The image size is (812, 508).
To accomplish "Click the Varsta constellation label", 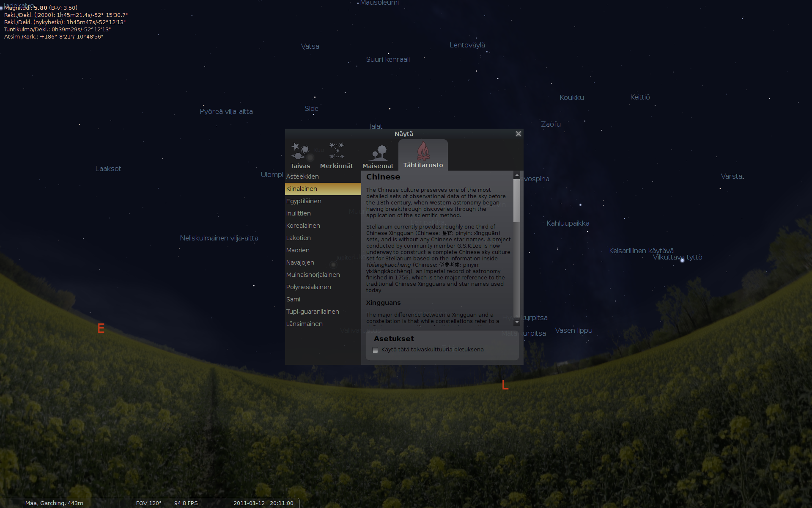I will (x=732, y=177).
